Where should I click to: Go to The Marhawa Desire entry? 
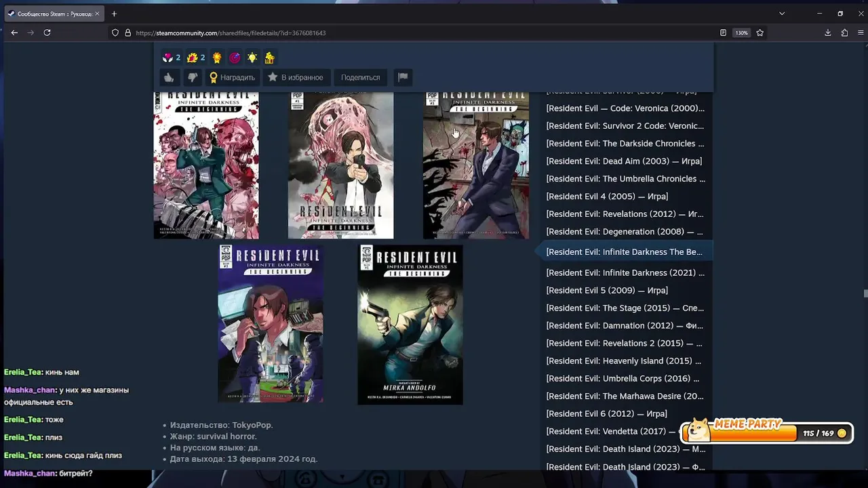[625, 396]
